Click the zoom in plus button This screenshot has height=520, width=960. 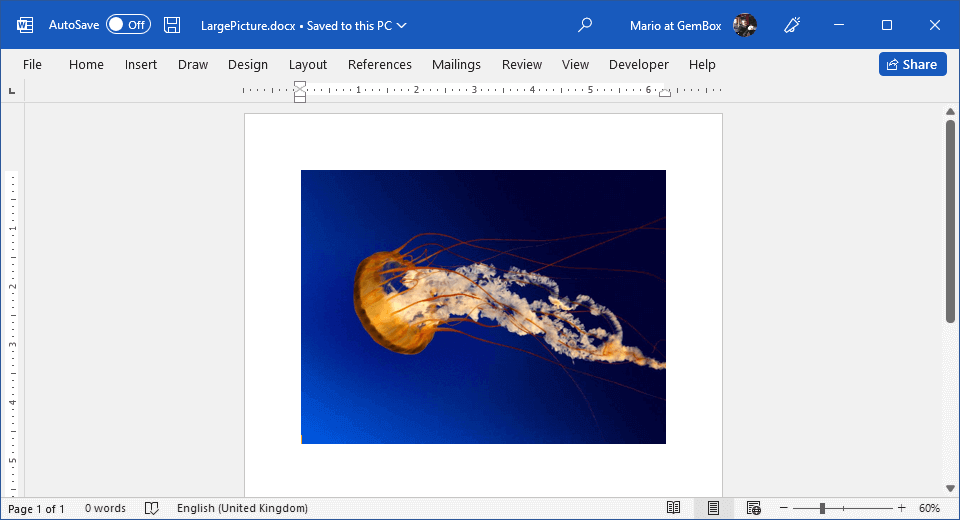click(x=901, y=508)
